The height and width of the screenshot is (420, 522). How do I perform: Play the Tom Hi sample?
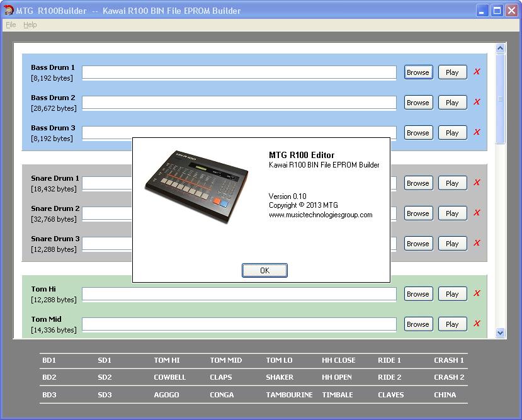click(453, 294)
